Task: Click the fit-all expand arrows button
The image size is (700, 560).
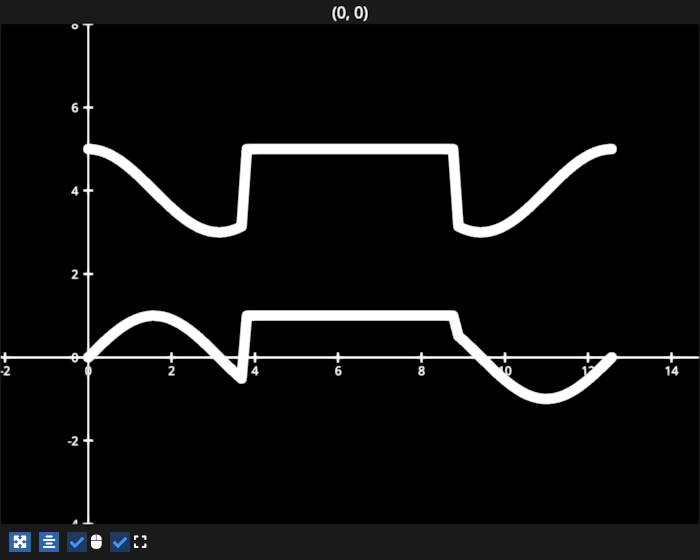Action: coord(20,542)
